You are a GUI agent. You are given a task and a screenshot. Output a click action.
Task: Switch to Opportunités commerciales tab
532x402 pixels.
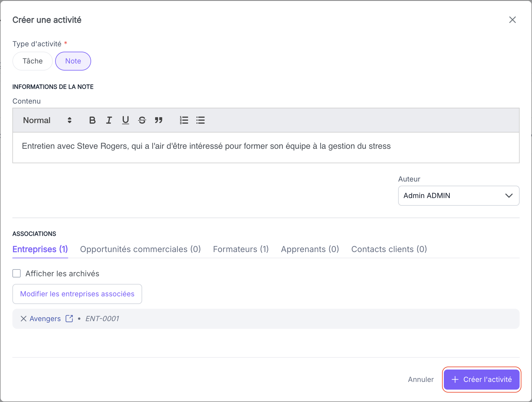tap(140, 249)
